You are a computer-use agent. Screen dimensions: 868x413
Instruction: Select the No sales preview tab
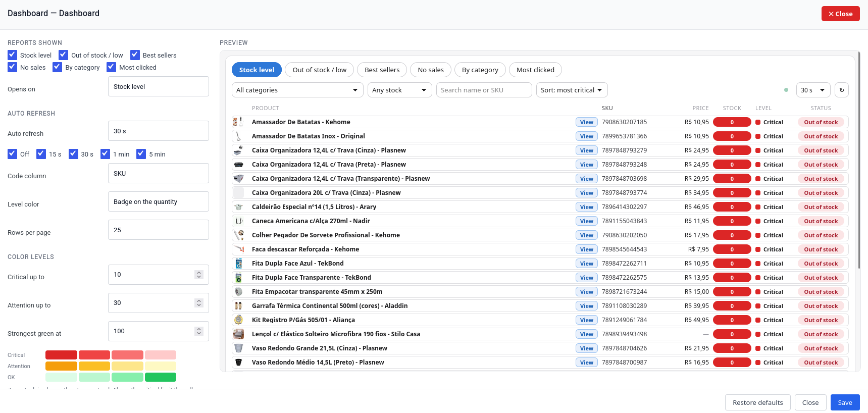(x=431, y=70)
